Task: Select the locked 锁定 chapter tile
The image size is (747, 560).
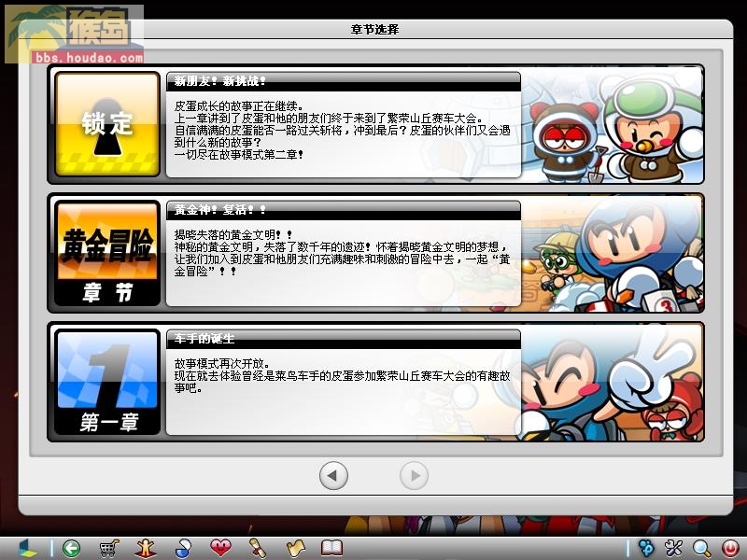Action: 107,124
